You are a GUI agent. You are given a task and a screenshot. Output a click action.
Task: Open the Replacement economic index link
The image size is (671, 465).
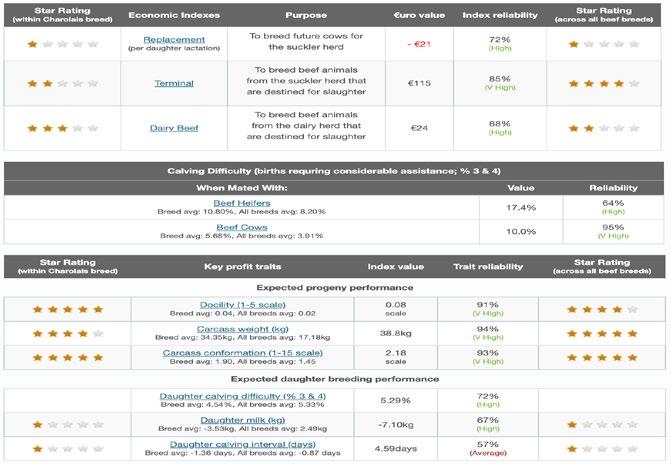click(x=174, y=40)
